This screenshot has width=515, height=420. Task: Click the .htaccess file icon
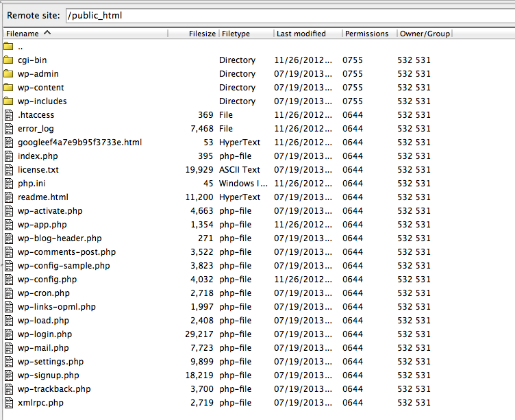tap(9, 115)
